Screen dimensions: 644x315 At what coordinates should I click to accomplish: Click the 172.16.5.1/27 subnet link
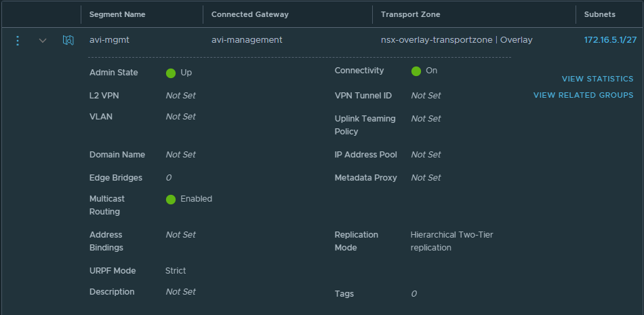click(610, 40)
